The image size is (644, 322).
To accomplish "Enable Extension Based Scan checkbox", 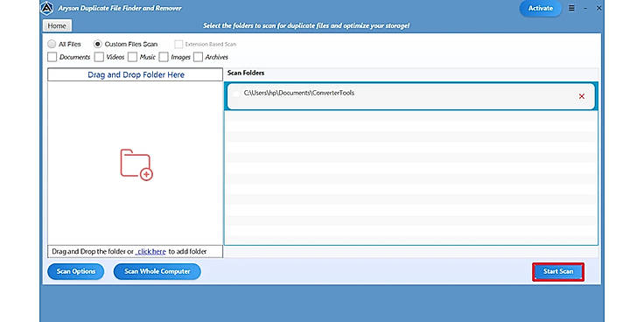I will (x=178, y=44).
